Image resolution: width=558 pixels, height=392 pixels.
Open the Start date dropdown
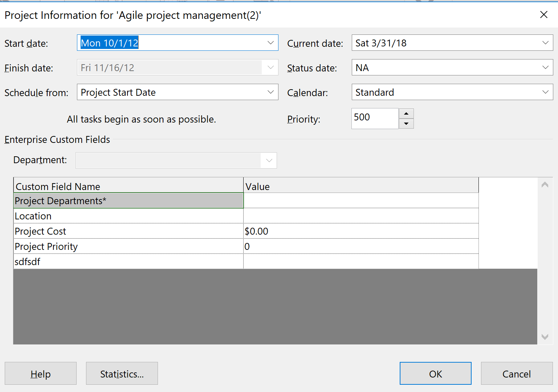(270, 43)
